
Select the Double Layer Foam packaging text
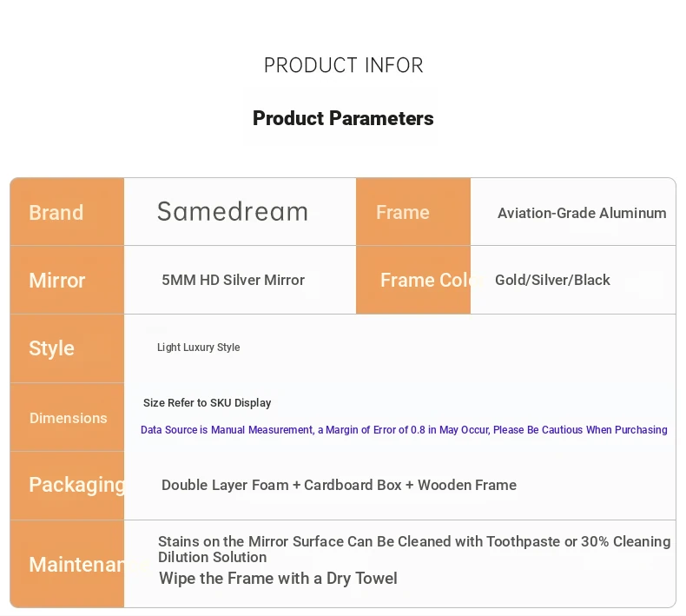pyautogui.click(x=339, y=485)
